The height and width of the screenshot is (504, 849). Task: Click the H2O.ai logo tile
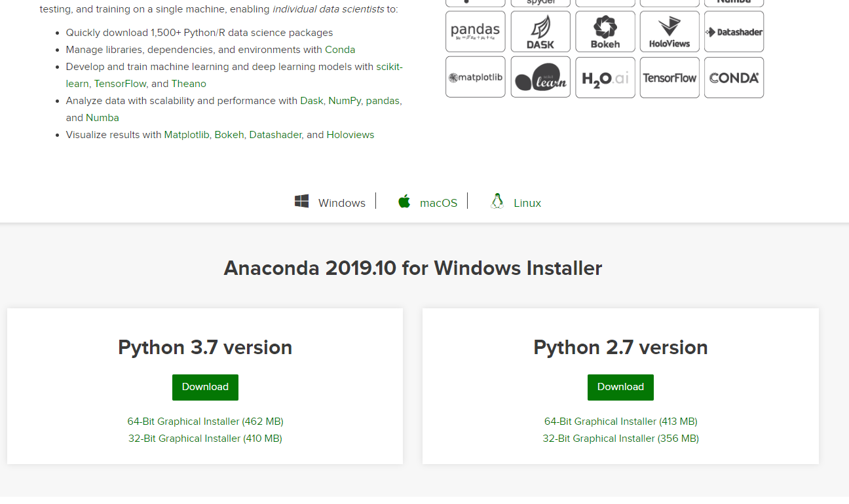(605, 77)
